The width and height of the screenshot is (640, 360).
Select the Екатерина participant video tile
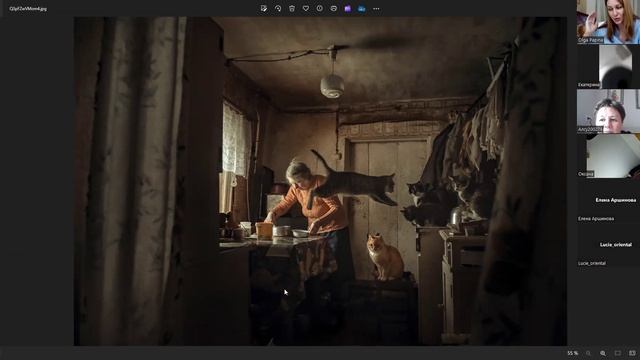(x=608, y=67)
